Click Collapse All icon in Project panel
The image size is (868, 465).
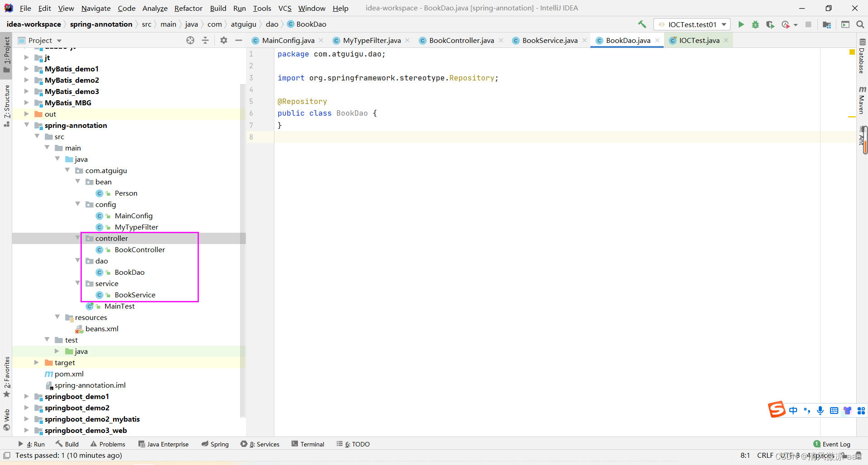point(205,40)
